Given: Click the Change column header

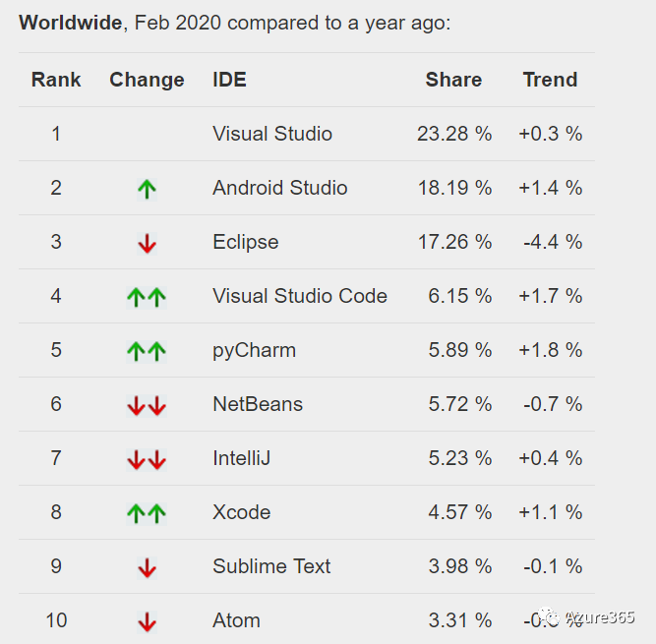Looking at the screenshot, I should pyautogui.click(x=147, y=80).
